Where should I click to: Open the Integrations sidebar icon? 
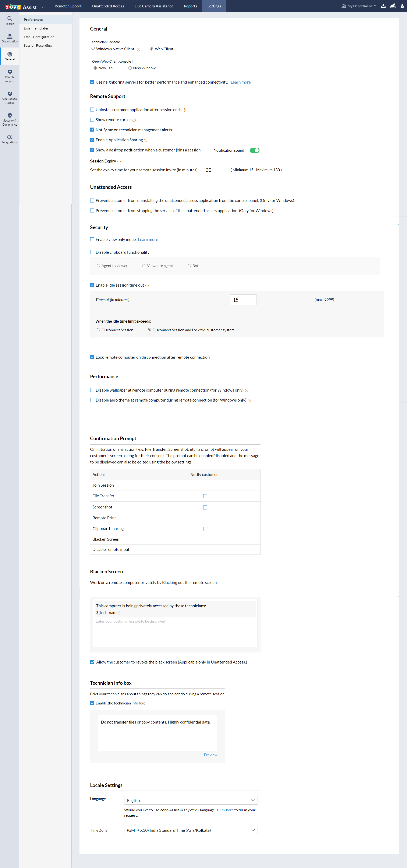click(x=9, y=139)
